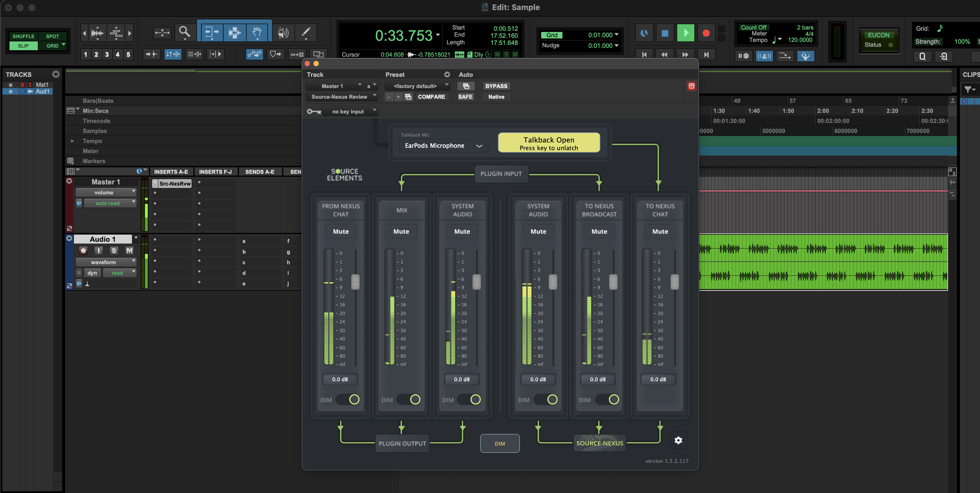Toggle DIM switch on To Nexus Broadcast
The width and height of the screenshot is (980, 493).
pos(608,400)
